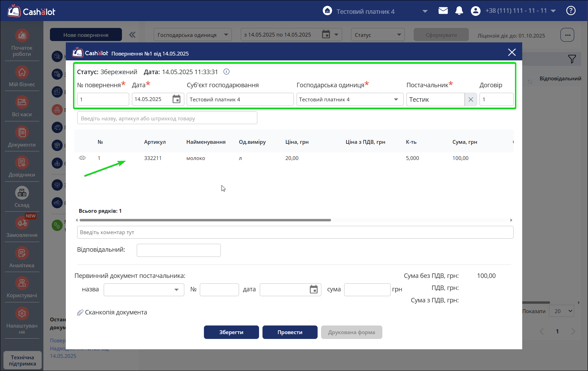The image size is (588, 371).
Task: Open Технічна підтримка button
Action: point(22,360)
